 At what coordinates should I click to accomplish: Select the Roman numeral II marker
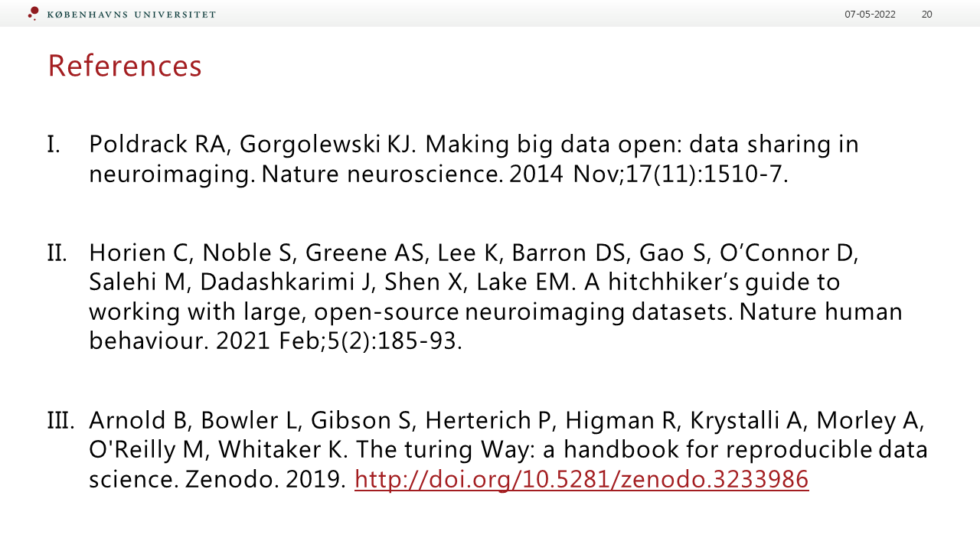point(57,253)
